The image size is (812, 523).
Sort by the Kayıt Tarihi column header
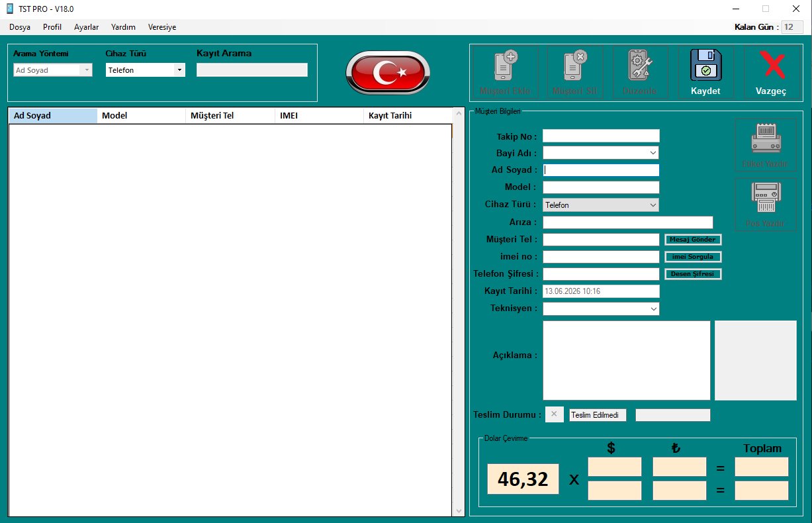coord(408,116)
